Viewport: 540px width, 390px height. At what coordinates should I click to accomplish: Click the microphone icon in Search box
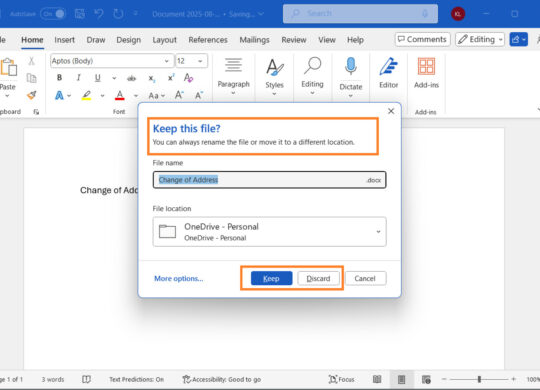click(425, 14)
